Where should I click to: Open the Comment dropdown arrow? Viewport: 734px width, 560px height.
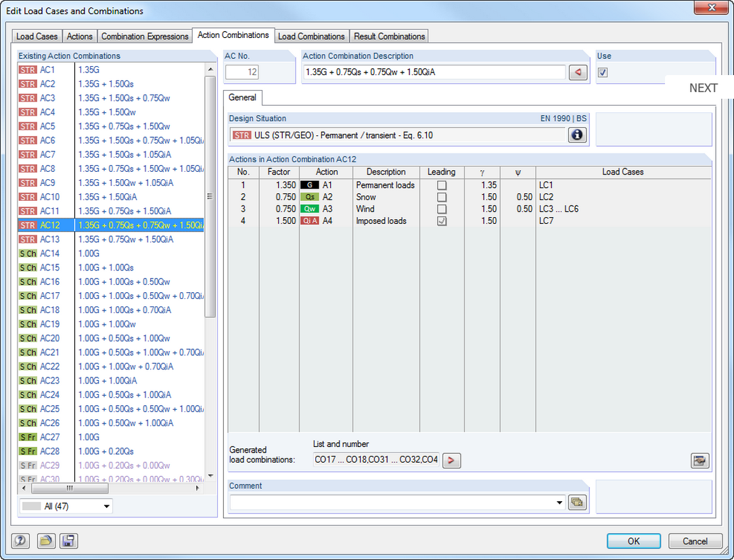click(559, 503)
